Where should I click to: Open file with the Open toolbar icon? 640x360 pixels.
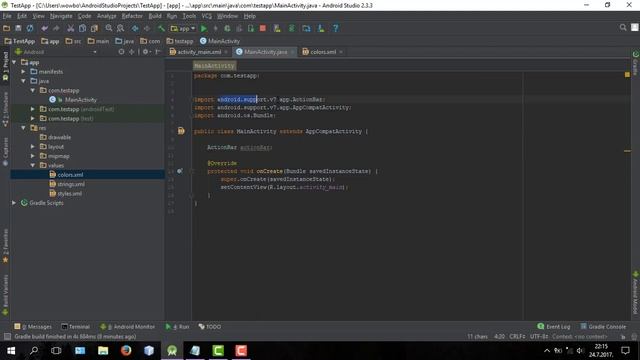tap(7, 28)
